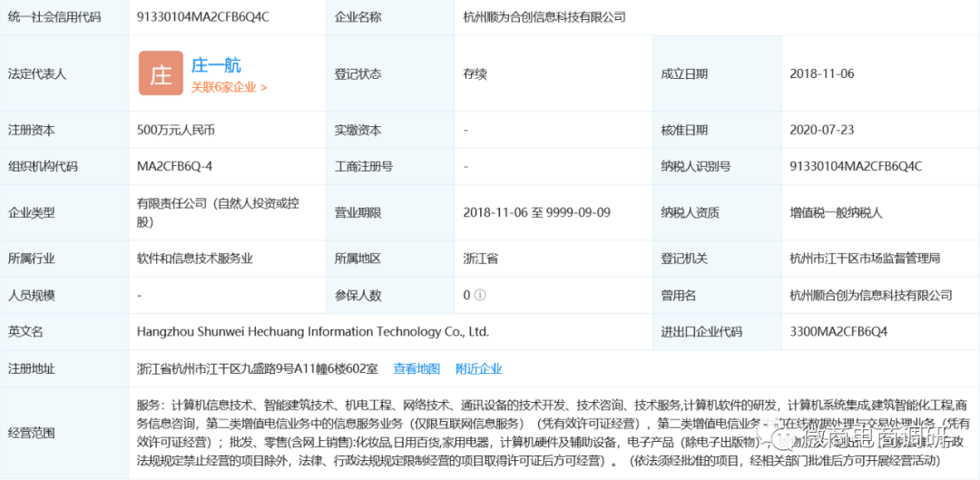Click the 注册资本 label
Image resolution: width=980 pixels, height=480 pixels.
(31, 130)
